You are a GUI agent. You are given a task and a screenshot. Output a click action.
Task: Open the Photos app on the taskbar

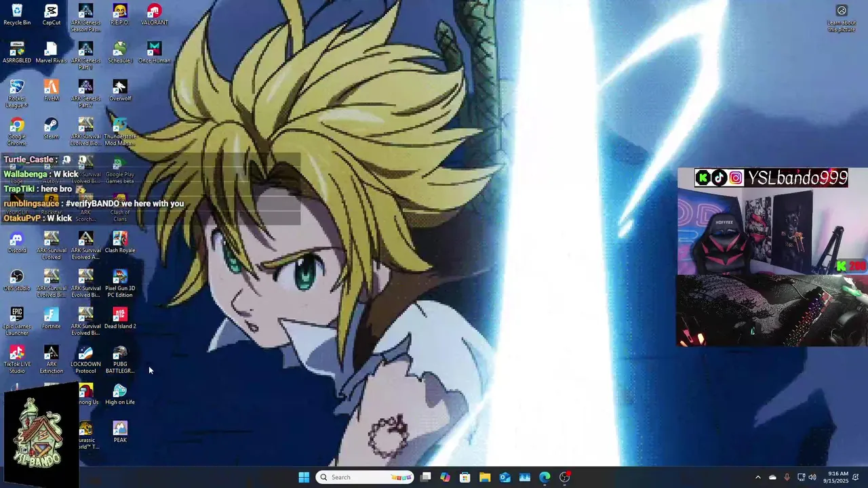(x=525, y=477)
